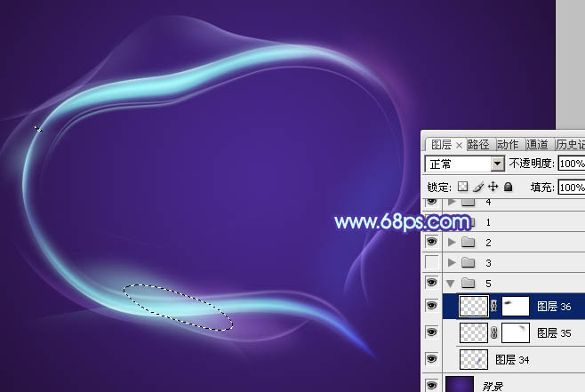
Task: Select the folder icon of group 2
Action: (x=469, y=242)
